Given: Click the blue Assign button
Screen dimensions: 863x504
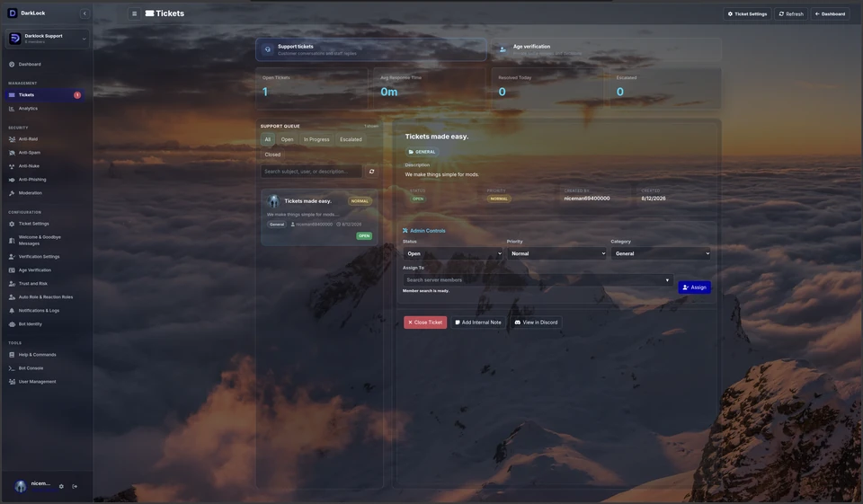Looking at the screenshot, I should [x=694, y=287].
